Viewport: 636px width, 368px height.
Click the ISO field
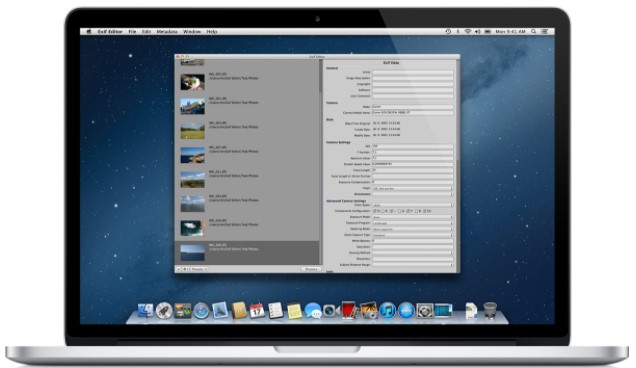coord(413,146)
